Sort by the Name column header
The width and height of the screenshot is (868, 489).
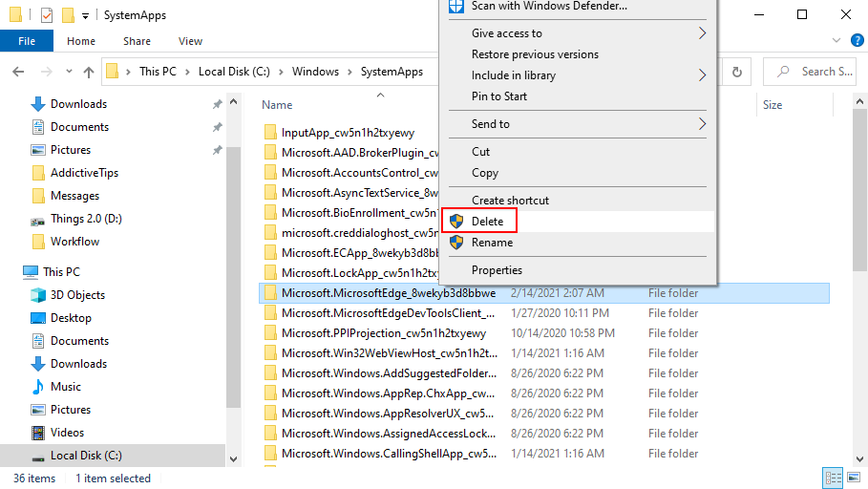click(x=277, y=105)
